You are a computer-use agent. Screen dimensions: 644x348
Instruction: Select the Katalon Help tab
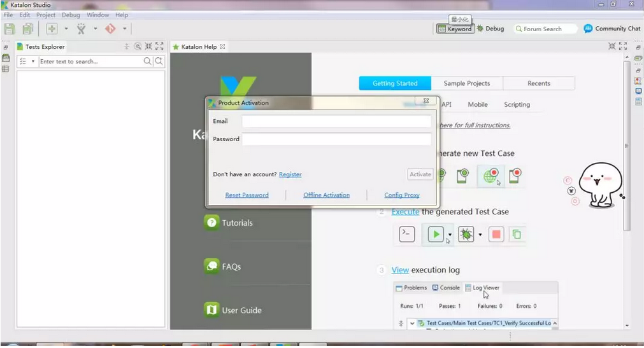coord(199,47)
